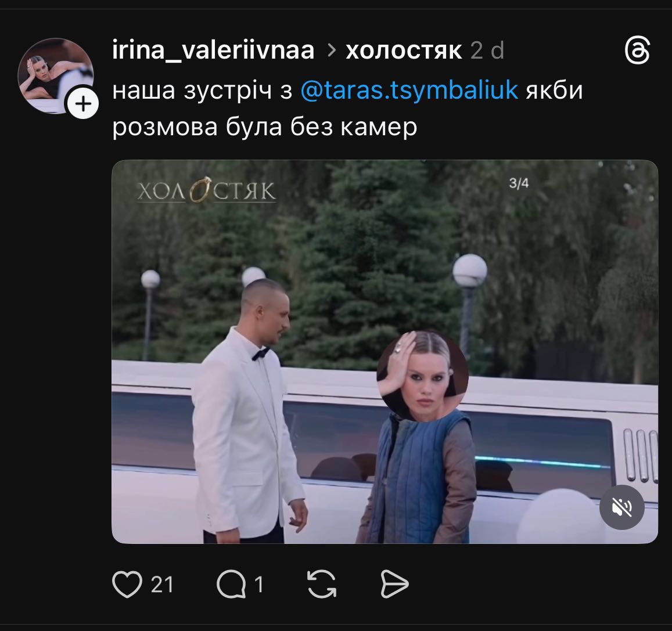Open Threads logo icon at top right
This screenshot has width=672, height=631.
pyautogui.click(x=637, y=51)
